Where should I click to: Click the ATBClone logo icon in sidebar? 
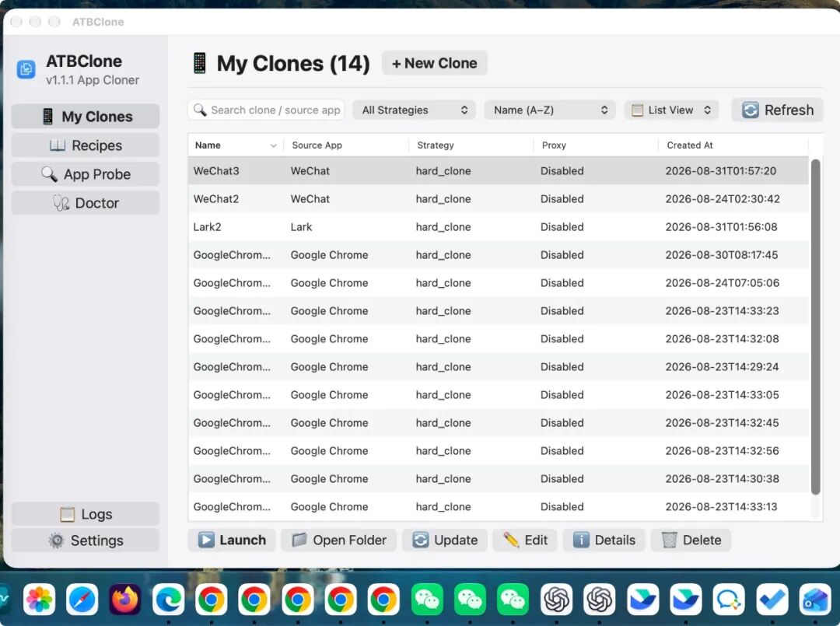click(26, 69)
